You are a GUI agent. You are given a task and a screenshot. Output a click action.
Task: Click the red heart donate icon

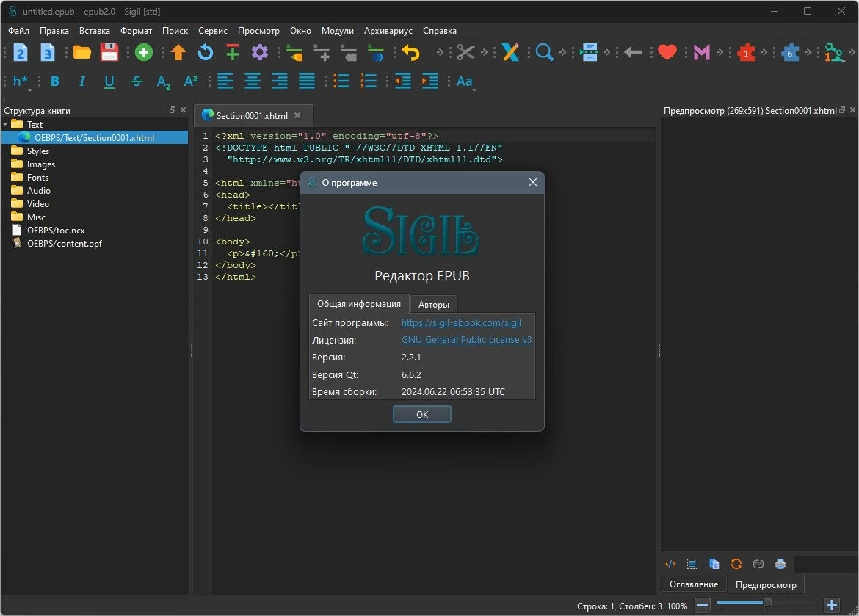coord(667,53)
